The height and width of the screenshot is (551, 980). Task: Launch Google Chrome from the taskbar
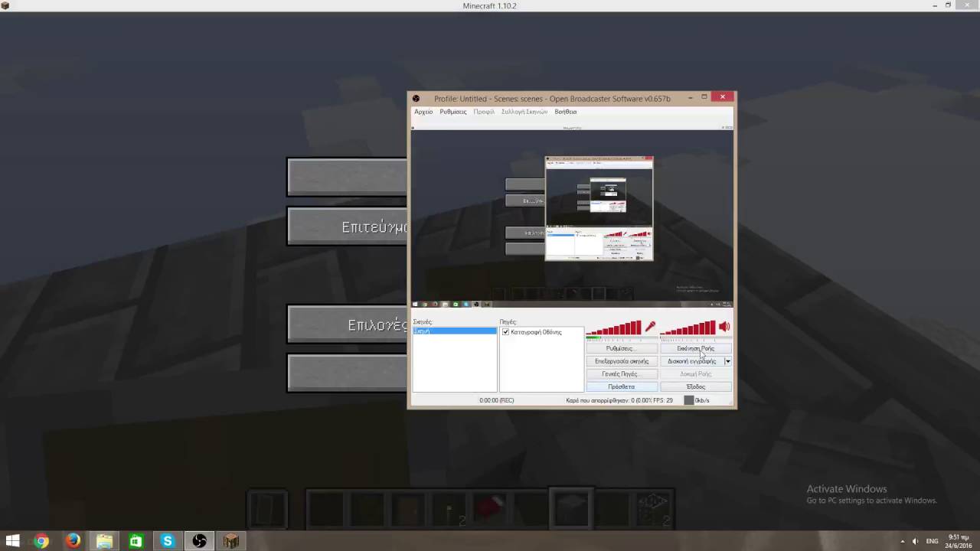(41, 541)
